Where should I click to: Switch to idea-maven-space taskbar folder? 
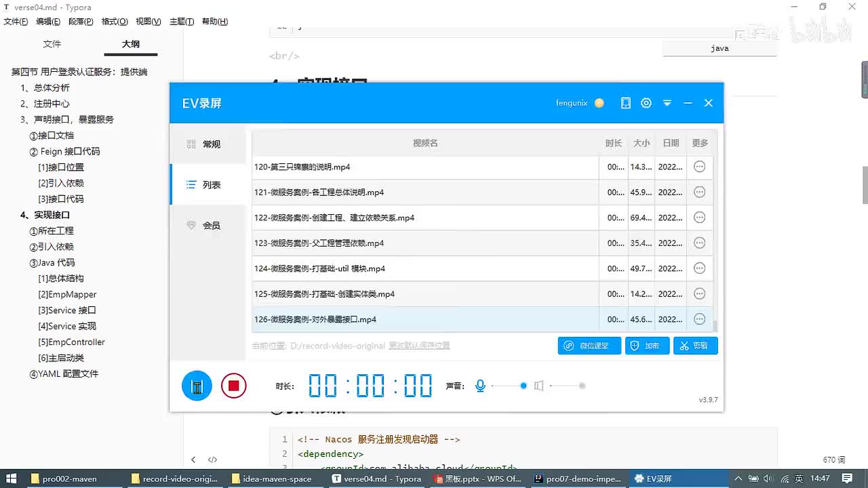tap(275, 479)
